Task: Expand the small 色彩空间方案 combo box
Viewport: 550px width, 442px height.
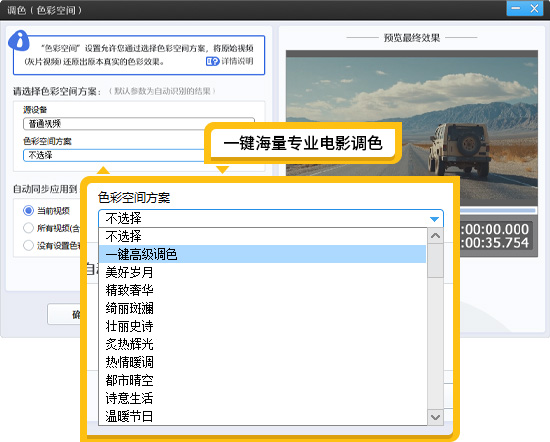Action: tap(114, 155)
